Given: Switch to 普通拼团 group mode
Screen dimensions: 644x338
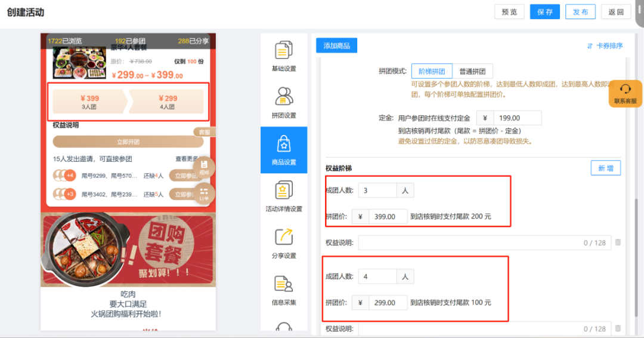Looking at the screenshot, I should (x=472, y=71).
